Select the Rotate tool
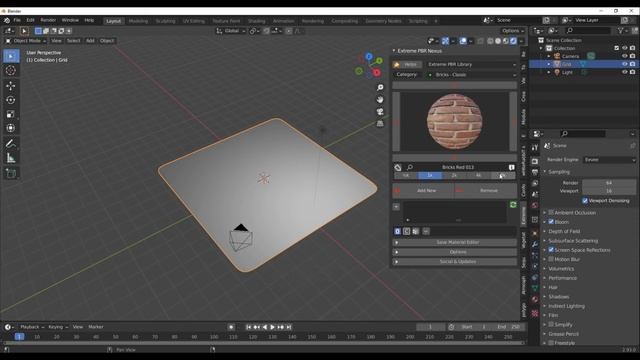 click(x=11, y=100)
